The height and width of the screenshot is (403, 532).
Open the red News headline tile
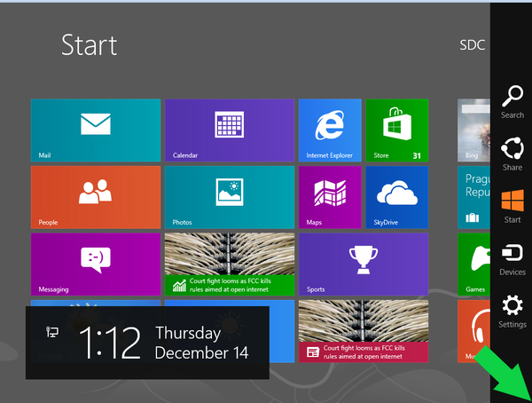click(364, 331)
